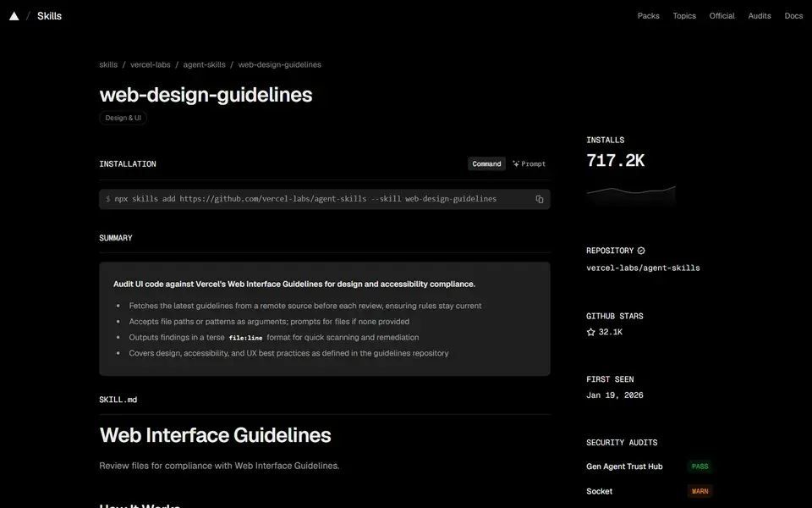812x508 pixels.
Task: Click the Audit UI code summary headline
Action: coord(294,284)
